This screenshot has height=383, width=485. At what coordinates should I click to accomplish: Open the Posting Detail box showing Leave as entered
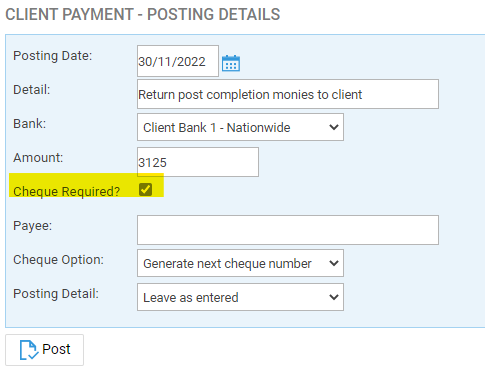click(x=240, y=297)
